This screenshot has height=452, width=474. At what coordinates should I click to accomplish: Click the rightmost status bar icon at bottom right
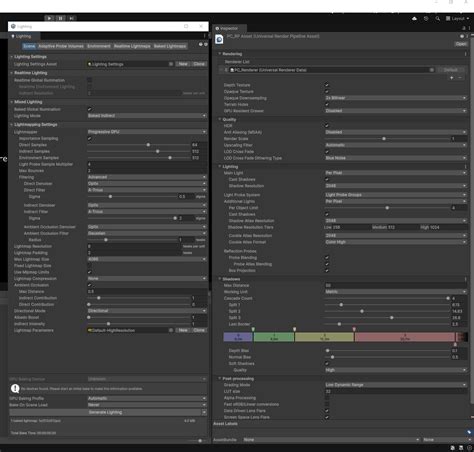[469, 448]
